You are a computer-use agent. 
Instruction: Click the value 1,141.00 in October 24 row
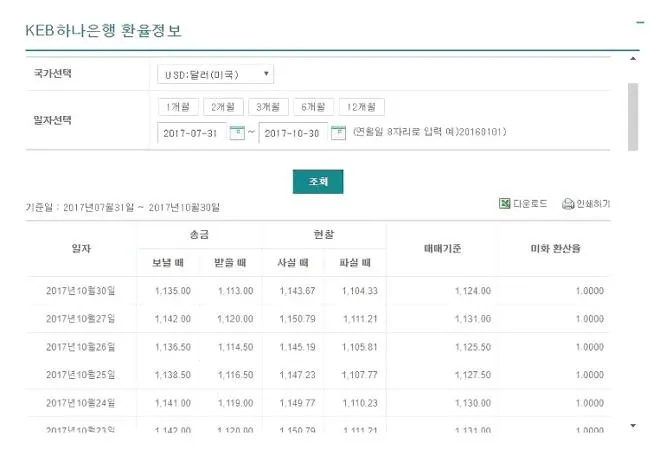173,403
